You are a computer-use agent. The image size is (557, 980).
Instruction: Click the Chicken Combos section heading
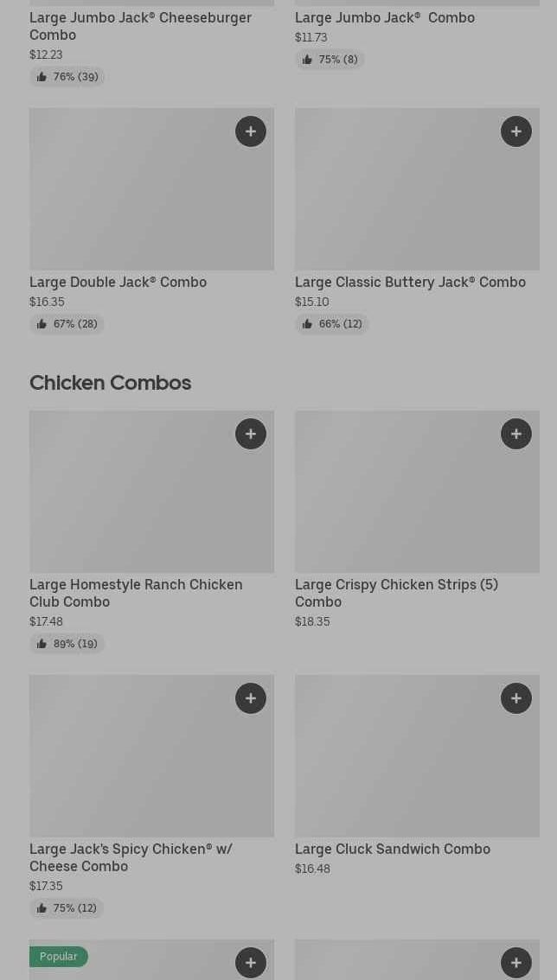click(111, 383)
